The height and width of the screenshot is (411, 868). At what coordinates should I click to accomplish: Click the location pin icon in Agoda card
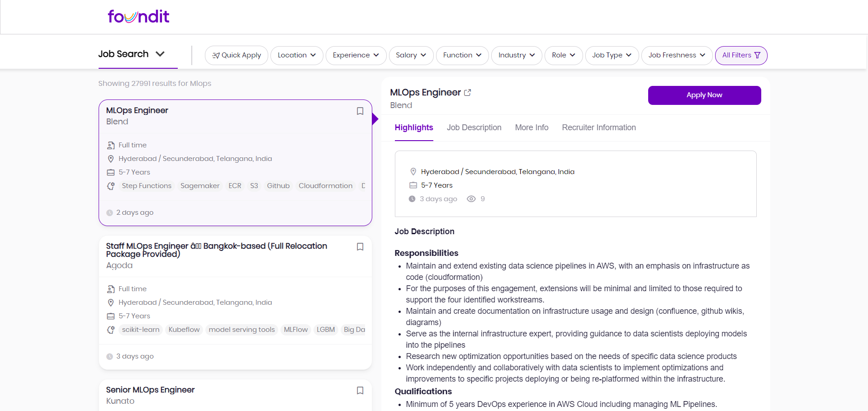coord(111,303)
